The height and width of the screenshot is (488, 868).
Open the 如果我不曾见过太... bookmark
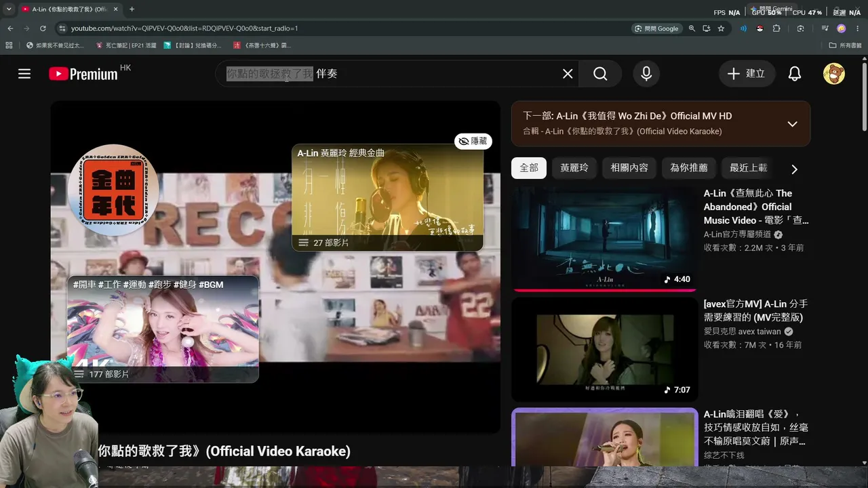point(56,45)
